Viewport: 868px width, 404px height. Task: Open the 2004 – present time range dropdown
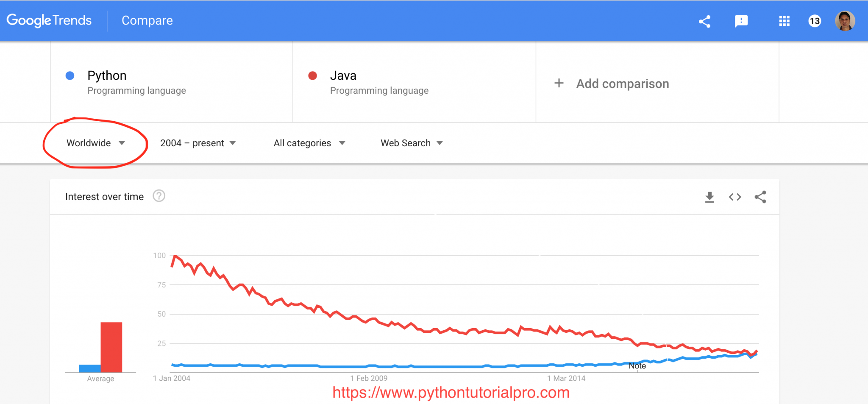pos(198,143)
